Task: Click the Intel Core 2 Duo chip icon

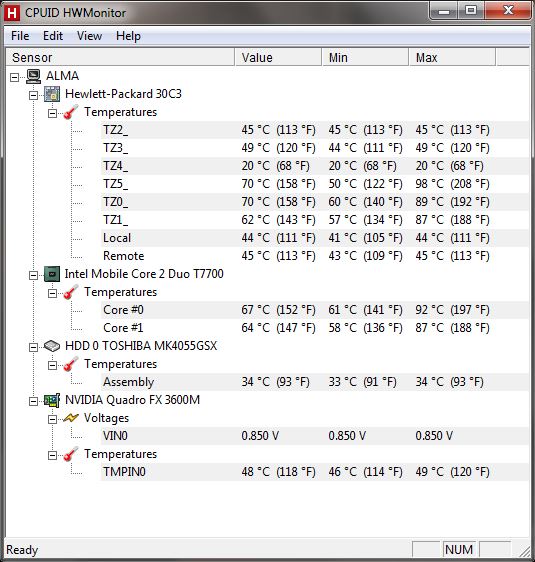Action: click(x=52, y=274)
